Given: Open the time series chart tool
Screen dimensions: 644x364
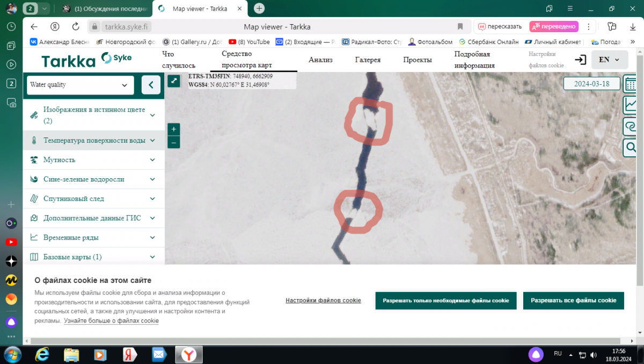Looking at the screenshot, I should 631,105.
